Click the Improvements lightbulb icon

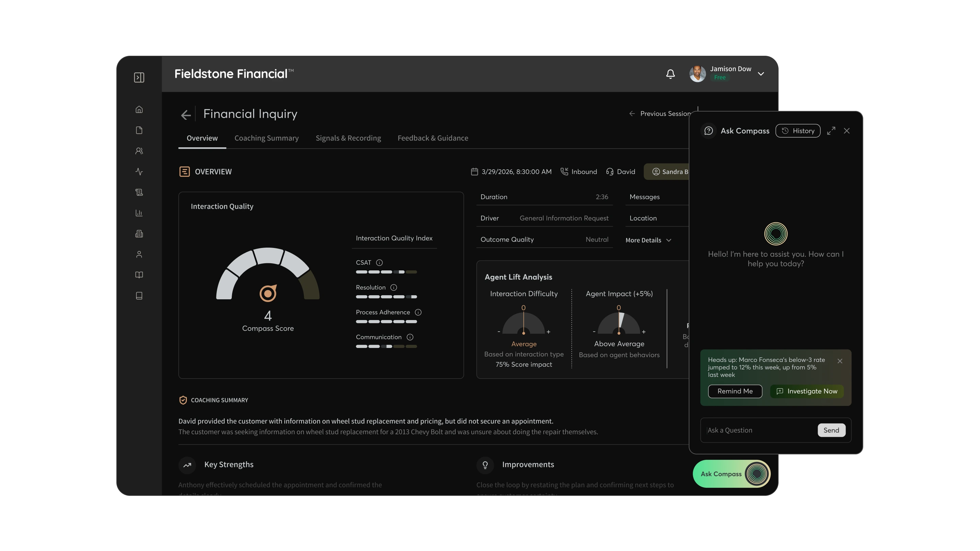click(485, 465)
